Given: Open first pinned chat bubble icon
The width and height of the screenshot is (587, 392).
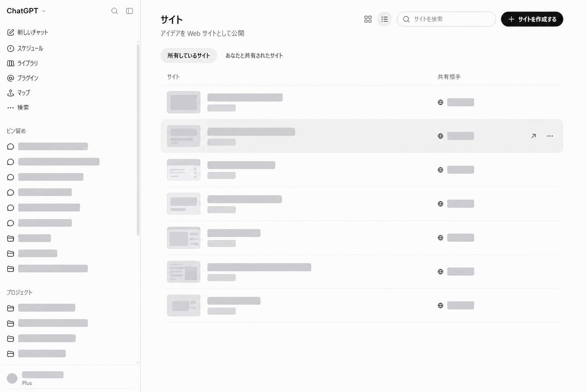Looking at the screenshot, I should (11, 146).
